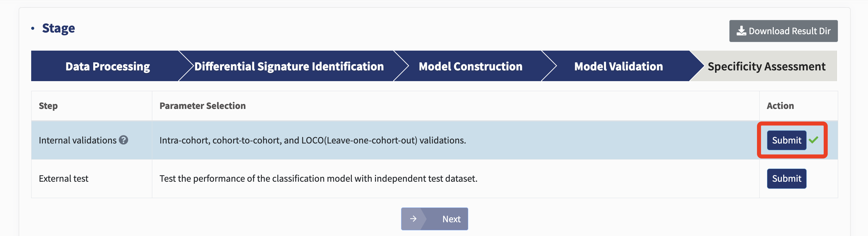This screenshot has width=868, height=236.
Task: Click the Stage section heading
Action: coord(58,28)
